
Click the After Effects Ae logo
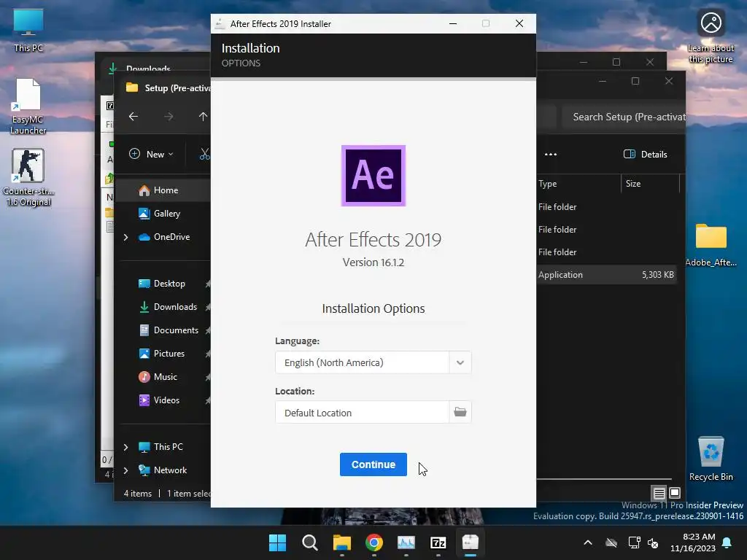coord(373,176)
